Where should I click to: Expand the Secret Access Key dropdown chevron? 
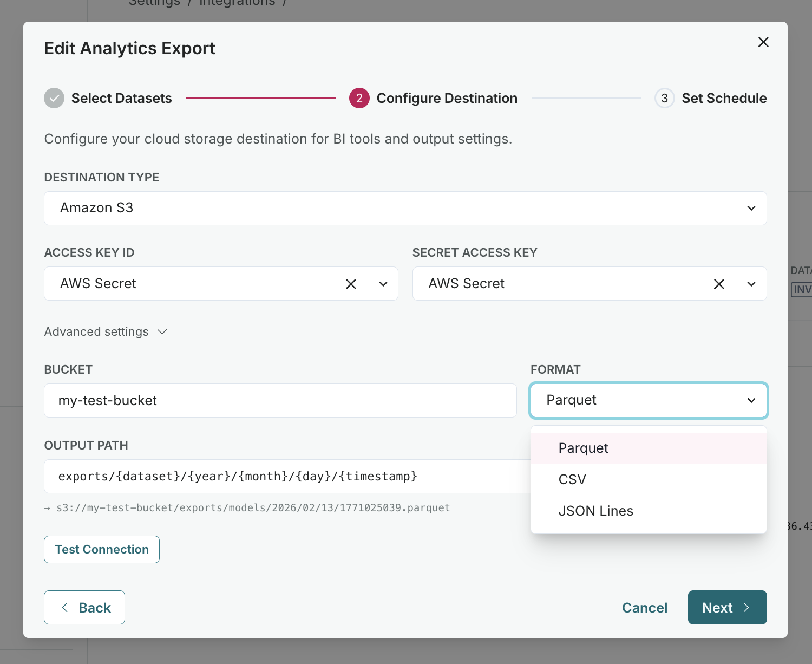tap(751, 283)
